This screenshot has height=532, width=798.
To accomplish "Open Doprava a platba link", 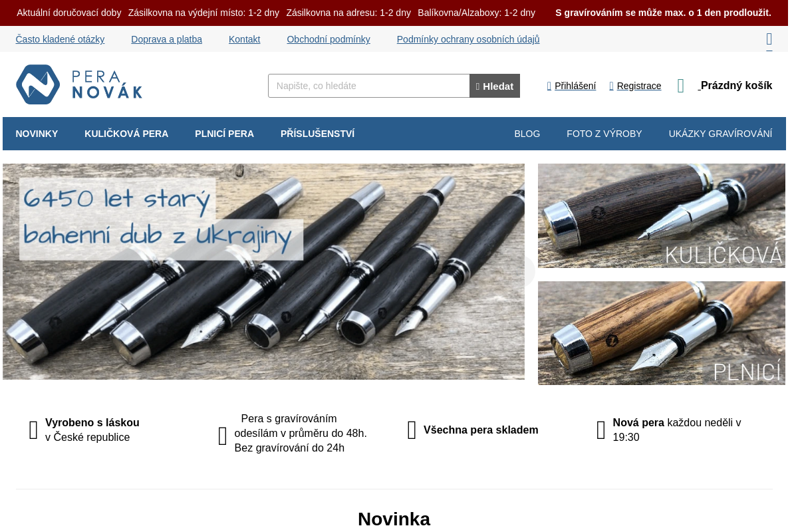I will 166,39.
